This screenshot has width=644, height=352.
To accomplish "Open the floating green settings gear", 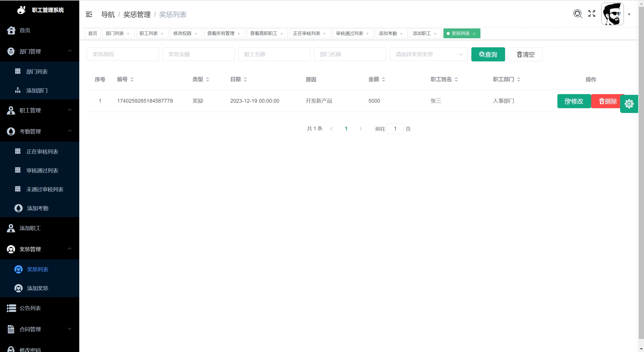I will click(x=629, y=104).
